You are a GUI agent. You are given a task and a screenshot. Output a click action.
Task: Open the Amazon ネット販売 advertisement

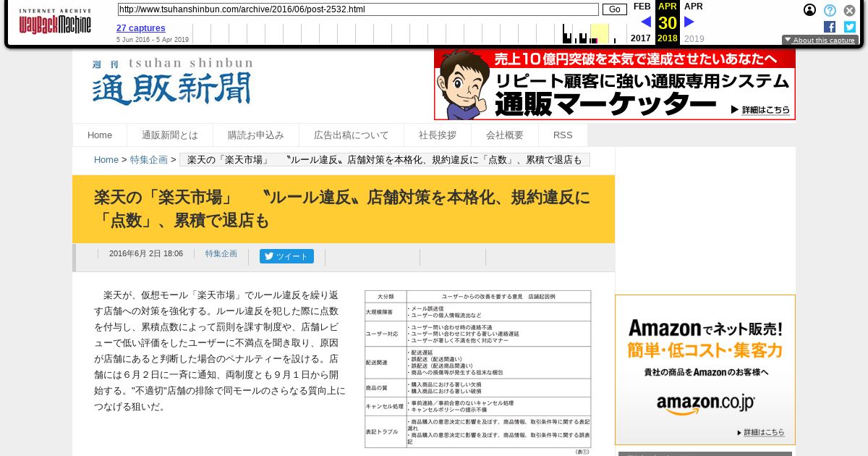[705, 370]
